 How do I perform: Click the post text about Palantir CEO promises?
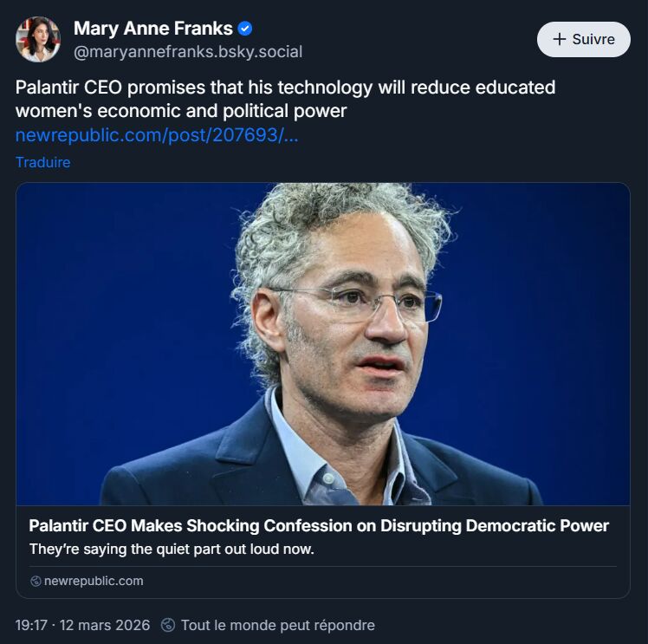point(285,88)
